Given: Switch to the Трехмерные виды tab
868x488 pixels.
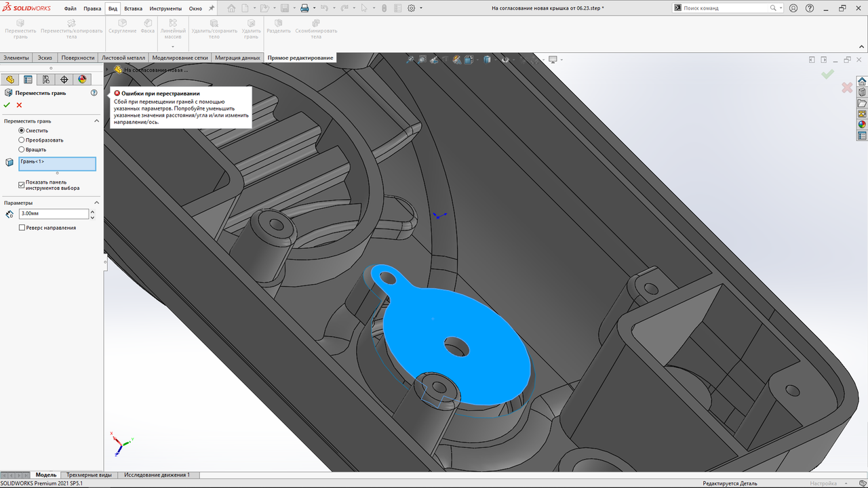Looking at the screenshot, I should click(x=89, y=475).
